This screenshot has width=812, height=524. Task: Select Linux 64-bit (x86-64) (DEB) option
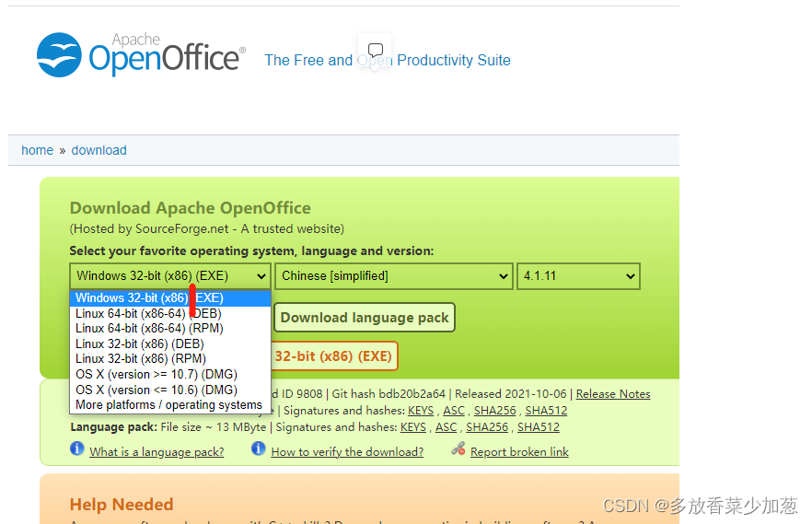click(x=170, y=314)
